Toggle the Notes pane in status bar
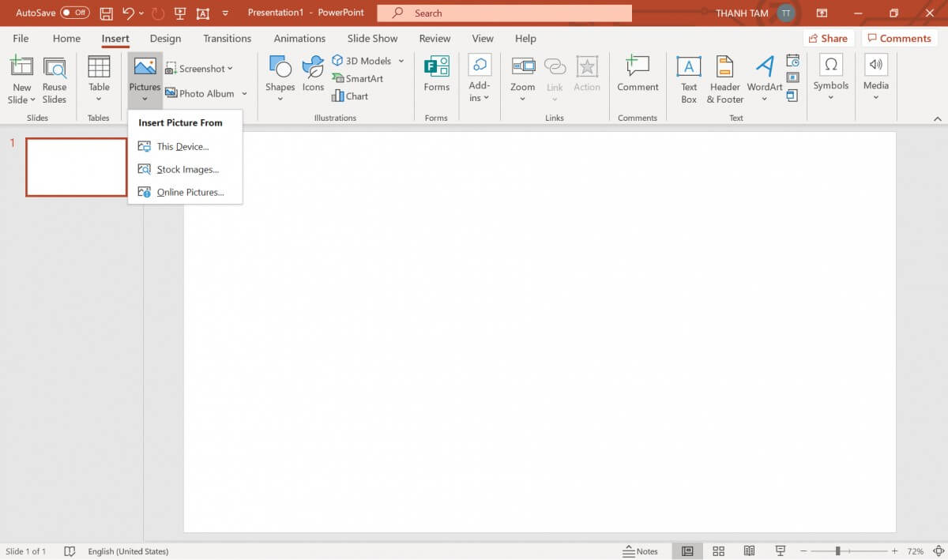This screenshot has height=560, width=948. (x=641, y=551)
